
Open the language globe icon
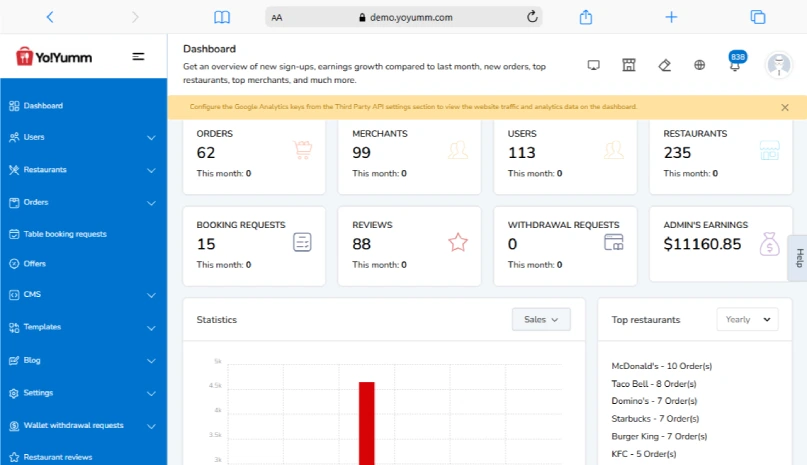point(699,65)
